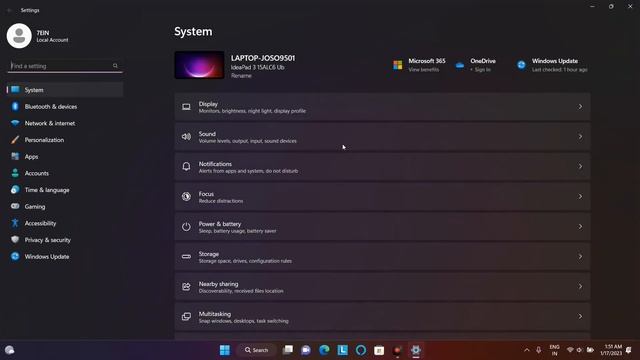The image size is (640, 360).
Task: Go to Gaming settings
Action: click(x=65, y=207)
